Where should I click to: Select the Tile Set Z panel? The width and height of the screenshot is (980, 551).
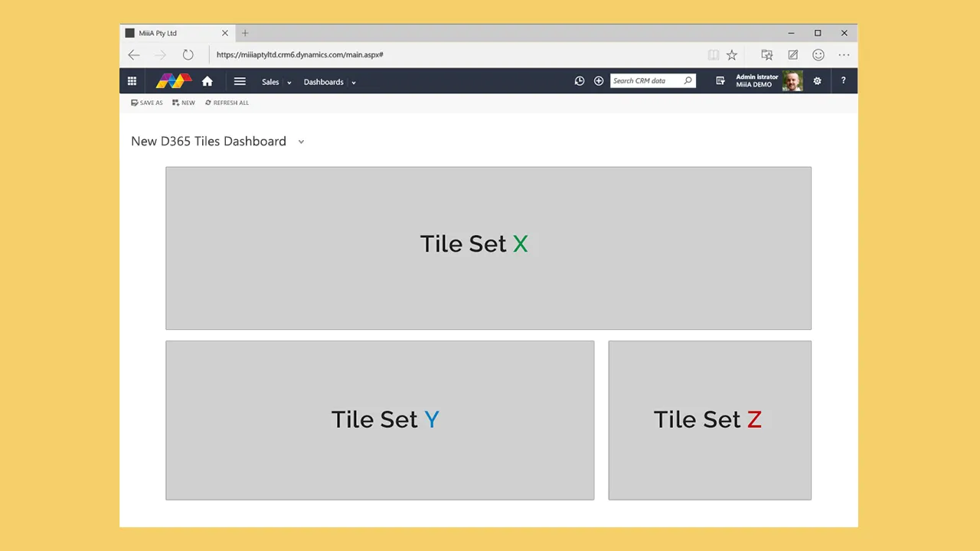click(x=710, y=420)
